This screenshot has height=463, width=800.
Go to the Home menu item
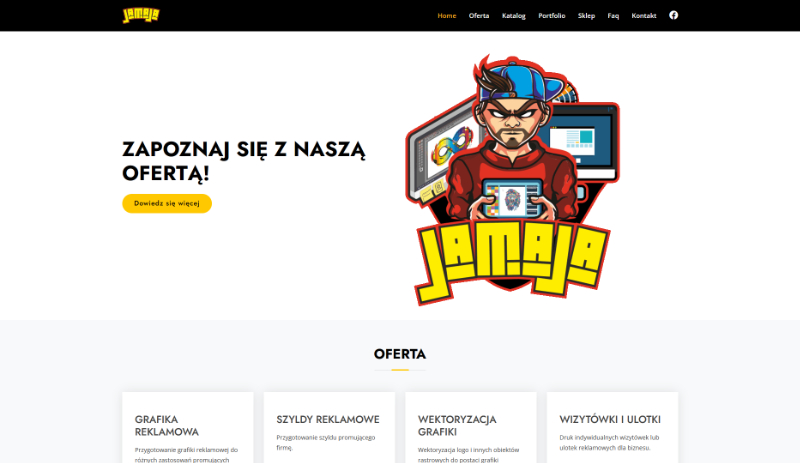(446, 16)
